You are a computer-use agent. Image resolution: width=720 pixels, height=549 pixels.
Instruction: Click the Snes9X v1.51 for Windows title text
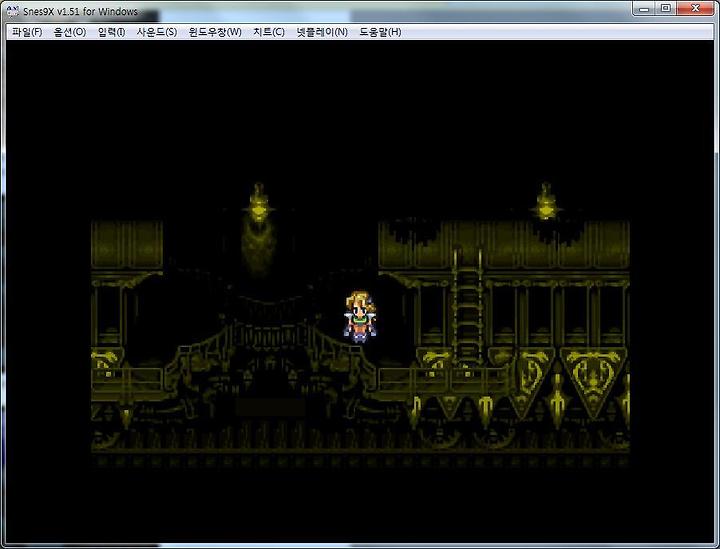pos(80,11)
